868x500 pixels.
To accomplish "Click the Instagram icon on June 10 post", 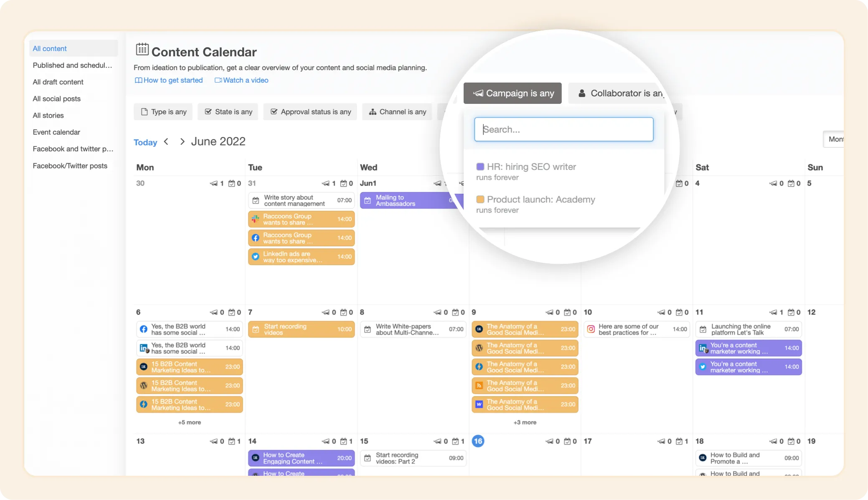I will click(x=591, y=329).
